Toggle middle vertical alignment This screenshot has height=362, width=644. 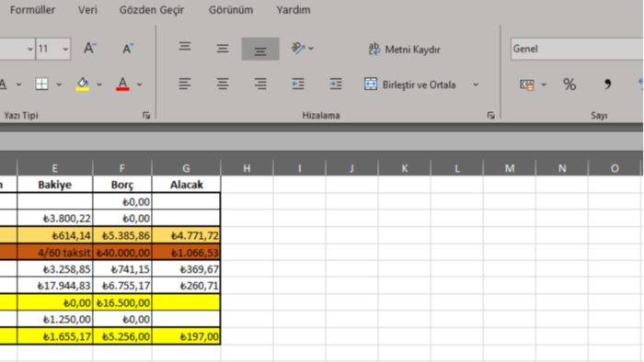(x=223, y=49)
